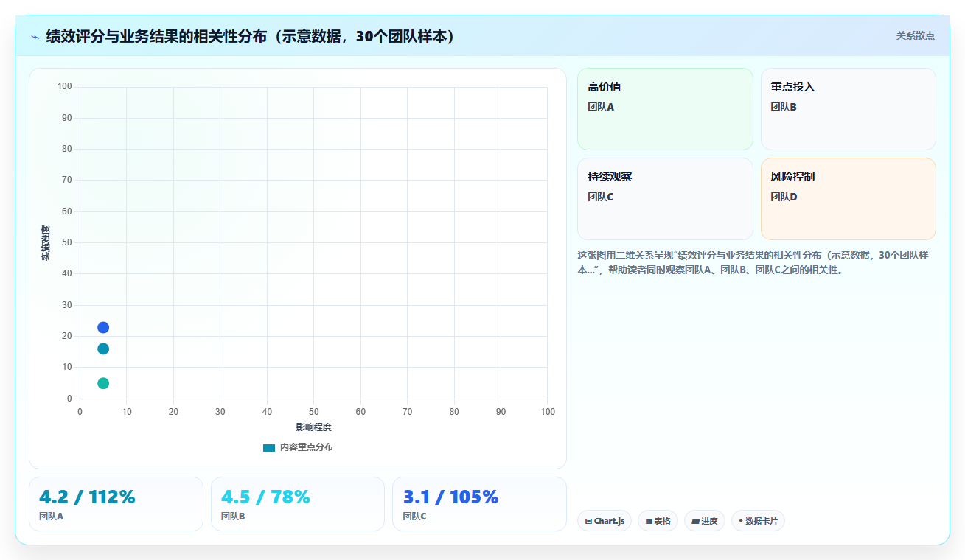Viewport: 965px width, 560px height.
Task: Click the 团队A label under 4.2 / 112%
Action: point(51,517)
